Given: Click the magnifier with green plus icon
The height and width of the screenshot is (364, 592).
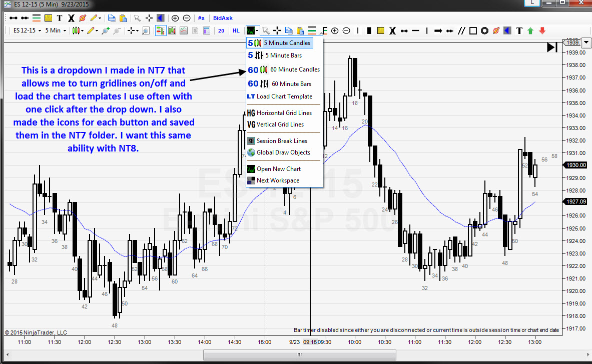Looking at the screenshot, I should (x=105, y=31).
